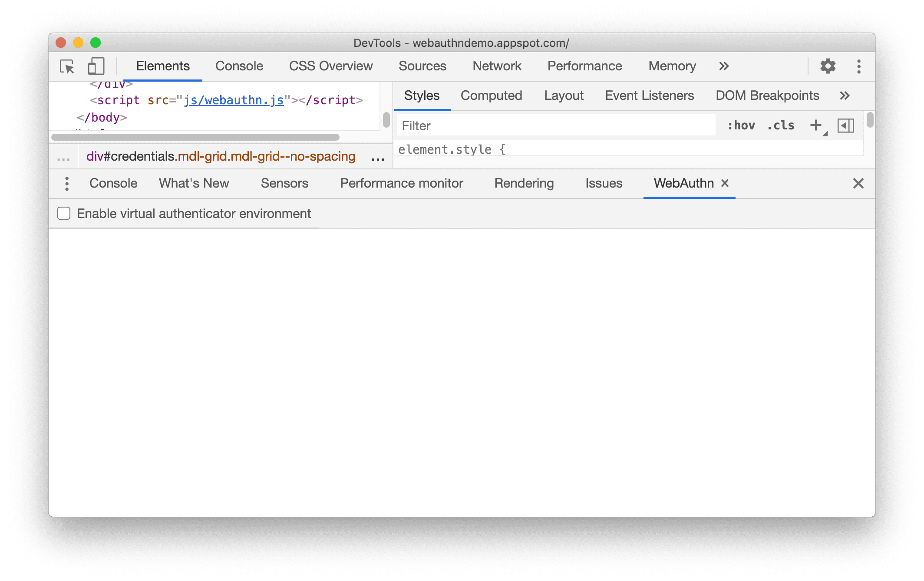
Task: Click the add new style rule icon
Action: (816, 126)
